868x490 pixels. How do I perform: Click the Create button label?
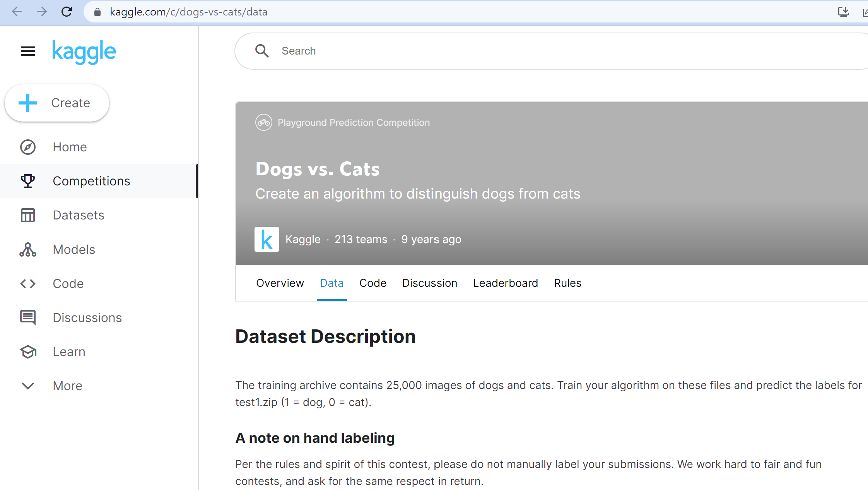click(71, 103)
